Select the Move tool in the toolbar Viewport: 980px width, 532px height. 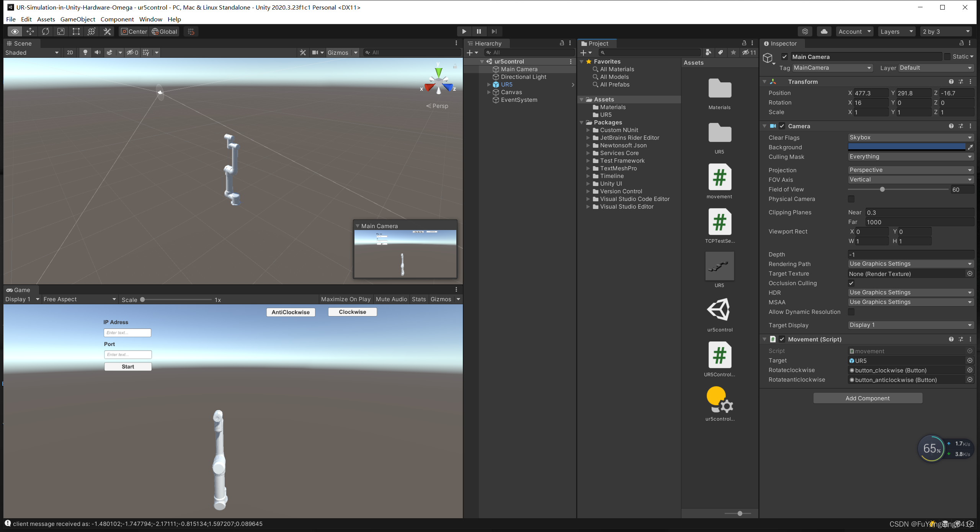[30, 31]
